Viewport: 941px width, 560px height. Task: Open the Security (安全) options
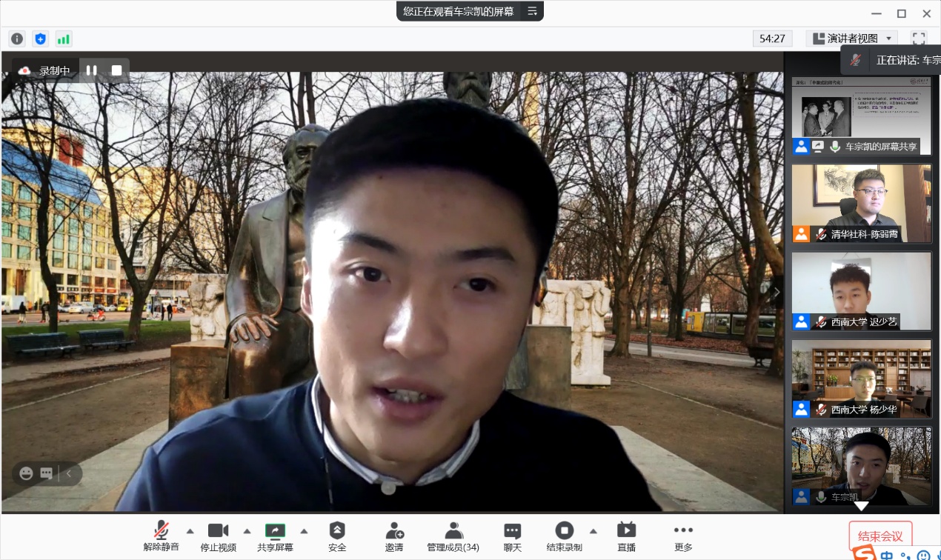pos(337,537)
